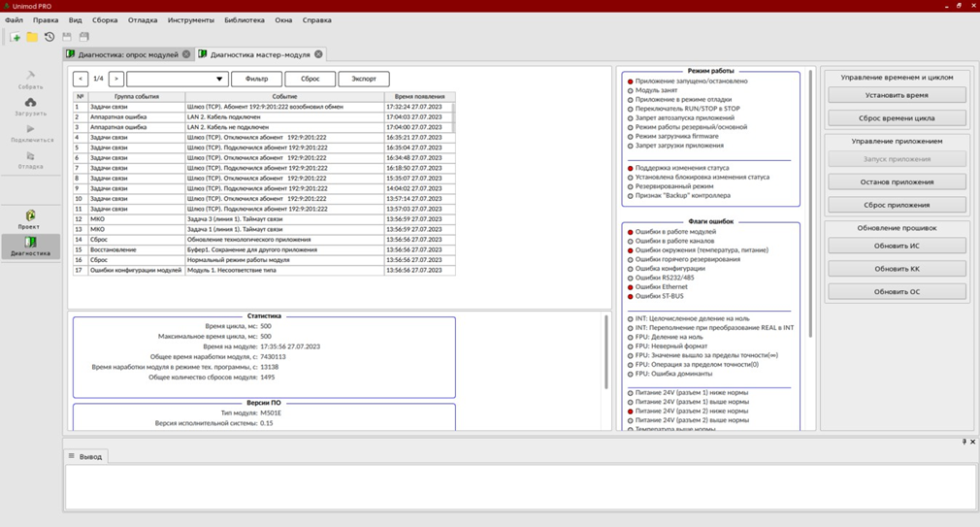Click the Вывод panel list icon
980x527 pixels.
[71, 456]
